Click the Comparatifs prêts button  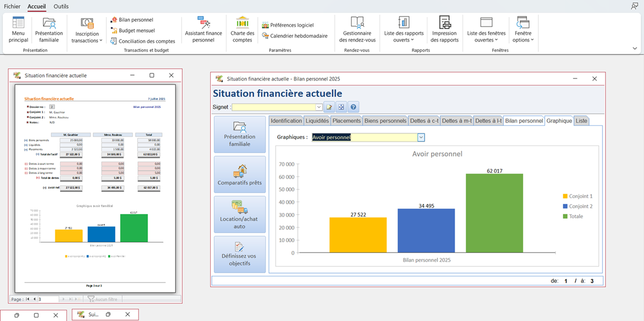pos(239,174)
